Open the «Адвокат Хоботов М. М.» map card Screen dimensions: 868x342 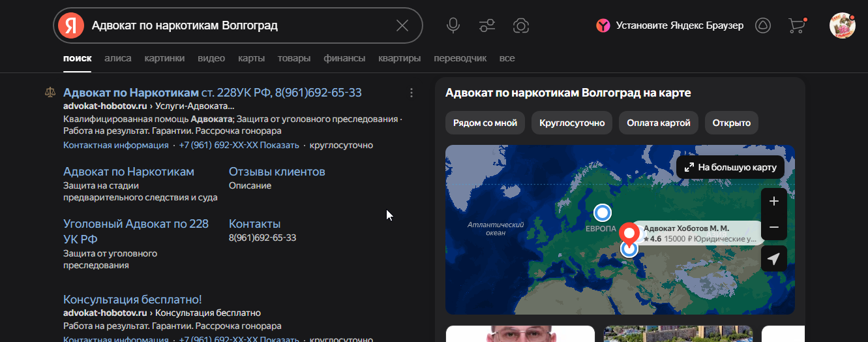click(698, 234)
